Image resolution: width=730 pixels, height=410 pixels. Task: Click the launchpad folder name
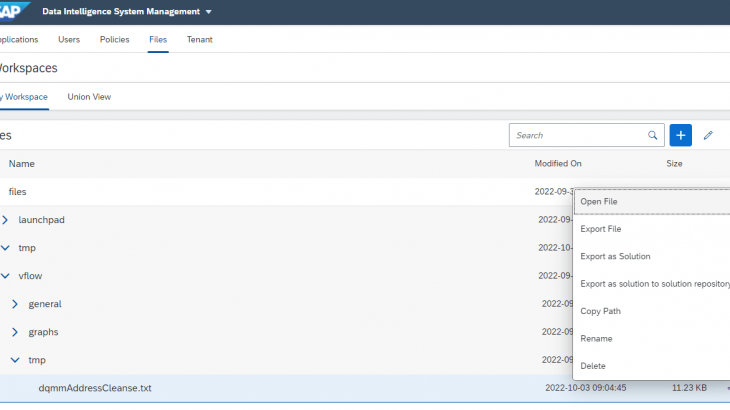tap(41, 220)
